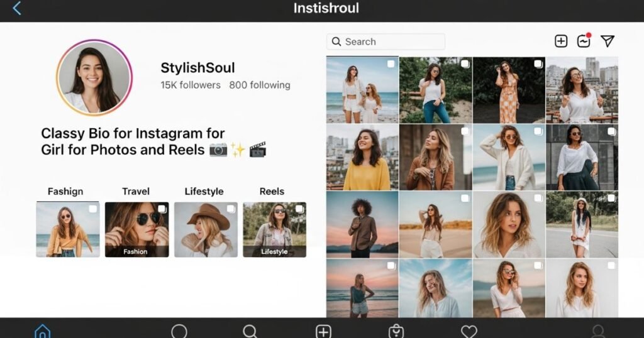The width and height of the screenshot is (644, 338).
Task: Create a post with bottom bar plus icon
Action: click(324, 332)
